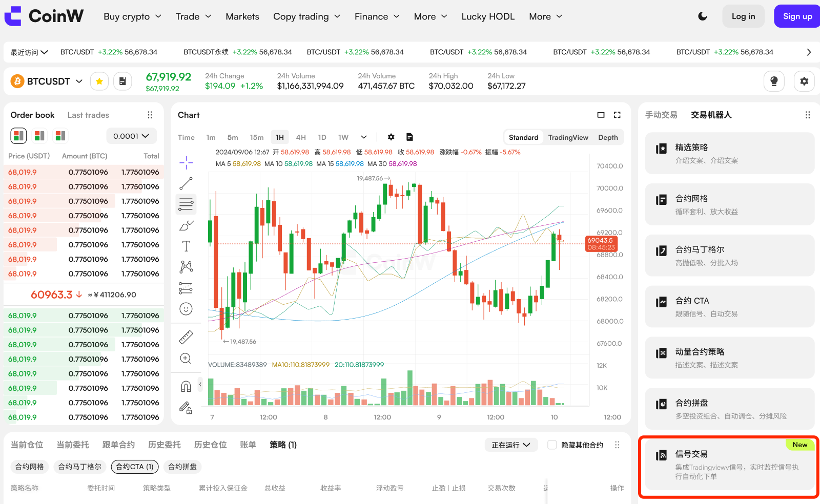
Task: Switch chart mode to Depth
Action: 608,137
